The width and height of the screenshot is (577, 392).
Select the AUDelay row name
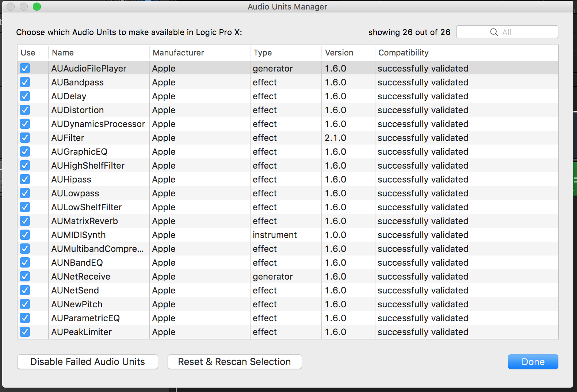(x=69, y=96)
